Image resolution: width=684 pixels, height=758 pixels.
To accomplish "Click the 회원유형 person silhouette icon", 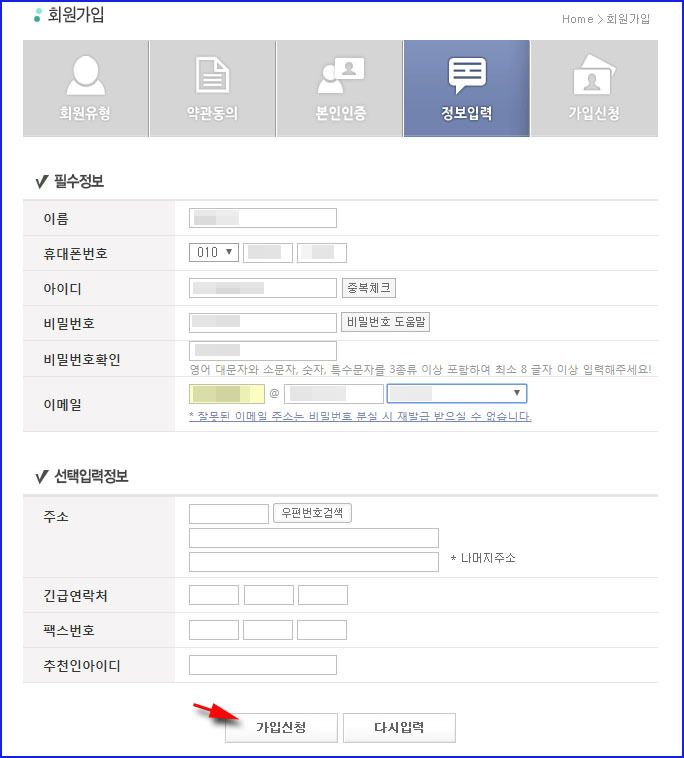I will [x=86, y=75].
